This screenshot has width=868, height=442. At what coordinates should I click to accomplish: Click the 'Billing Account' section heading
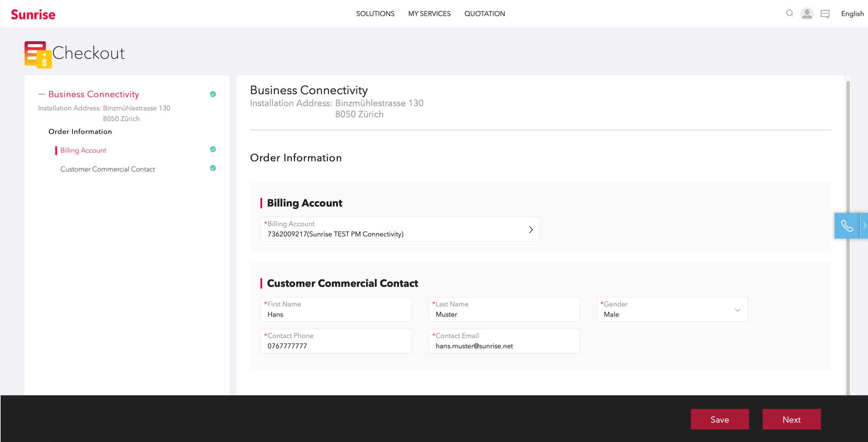305,203
